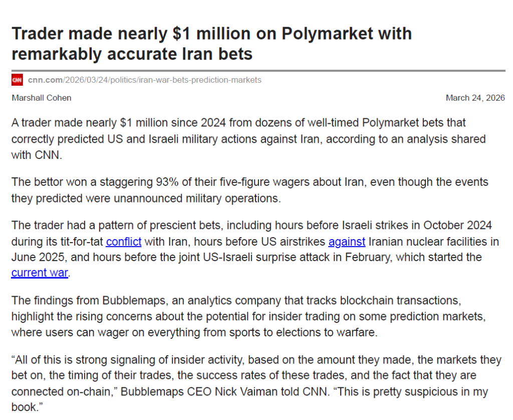Screen dimensions: 513x420
Task: Open the cnn.com article URL link
Action: (x=144, y=80)
